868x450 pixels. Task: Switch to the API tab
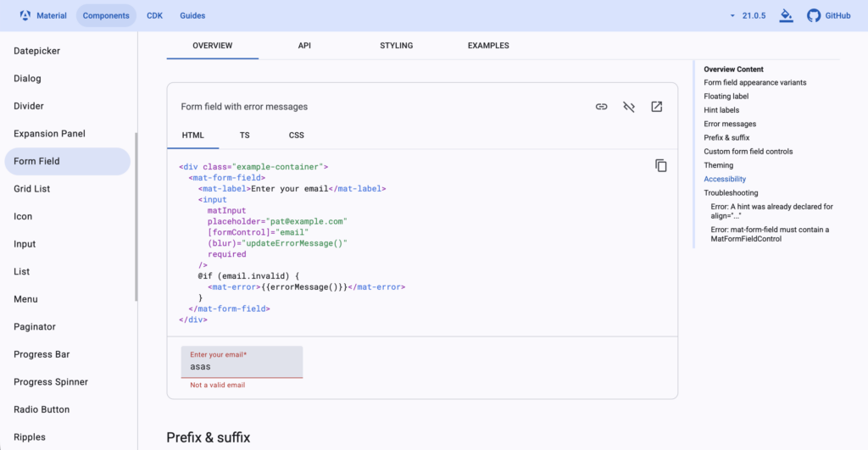304,46
